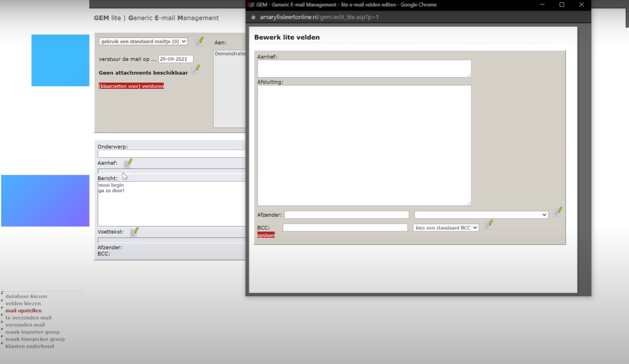Click the Voettekst edit icon
Image resolution: width=629 pixels, height=364 pixels.
pyautogui.click(x=134, y=232)
